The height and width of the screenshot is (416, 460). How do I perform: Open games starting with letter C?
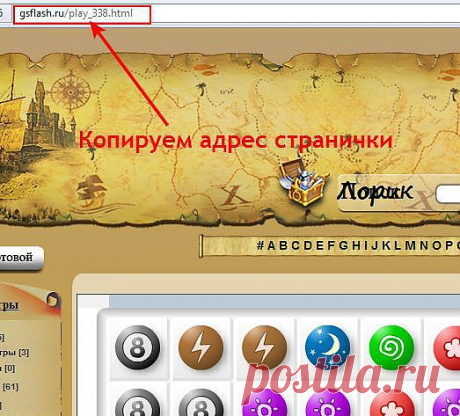(x=295, y=246)
